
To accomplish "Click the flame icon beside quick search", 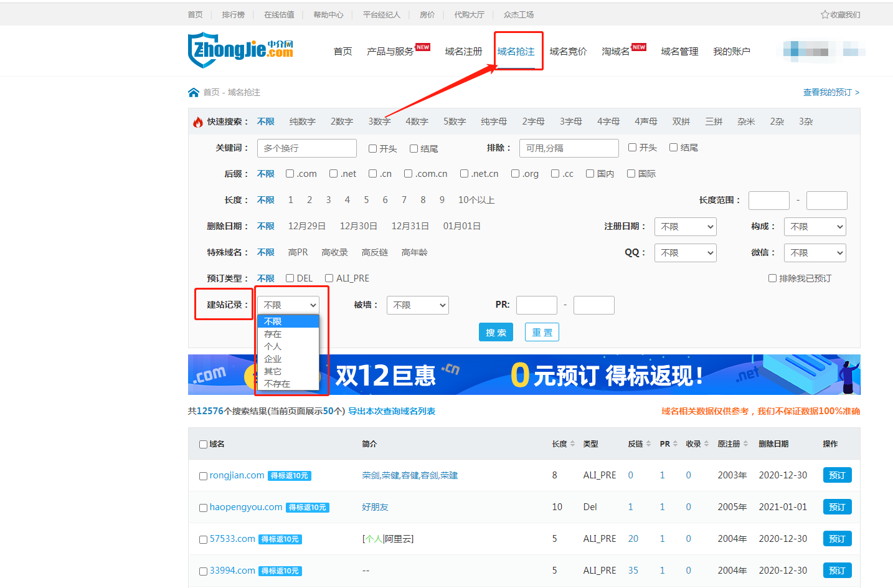I will point(198,122).
